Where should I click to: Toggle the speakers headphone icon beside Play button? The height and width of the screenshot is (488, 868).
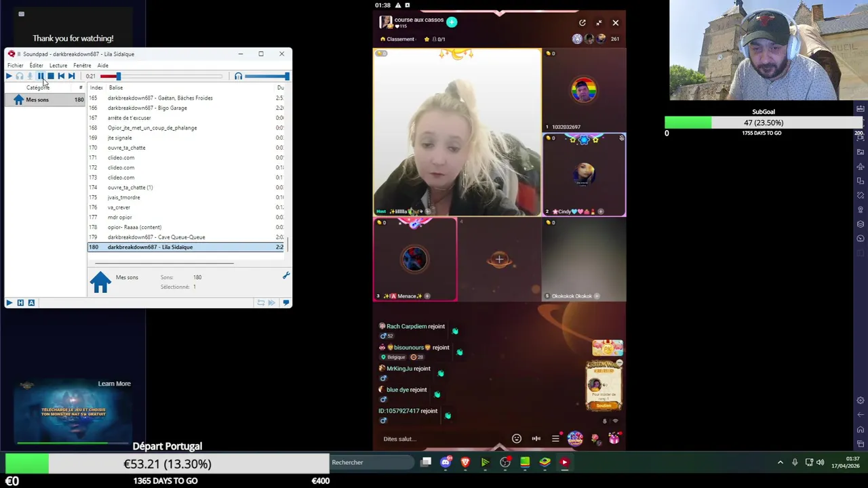(x=20, y=76)
